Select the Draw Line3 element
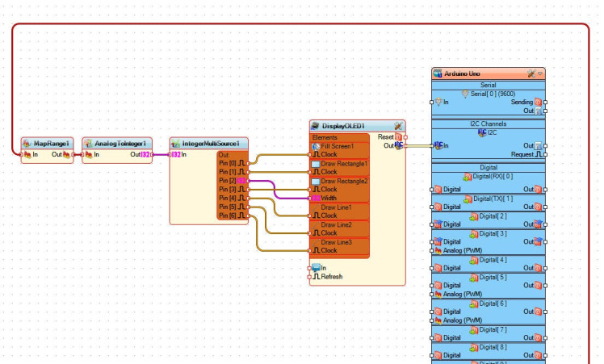 pyautogui.click(x=338, y=242)
